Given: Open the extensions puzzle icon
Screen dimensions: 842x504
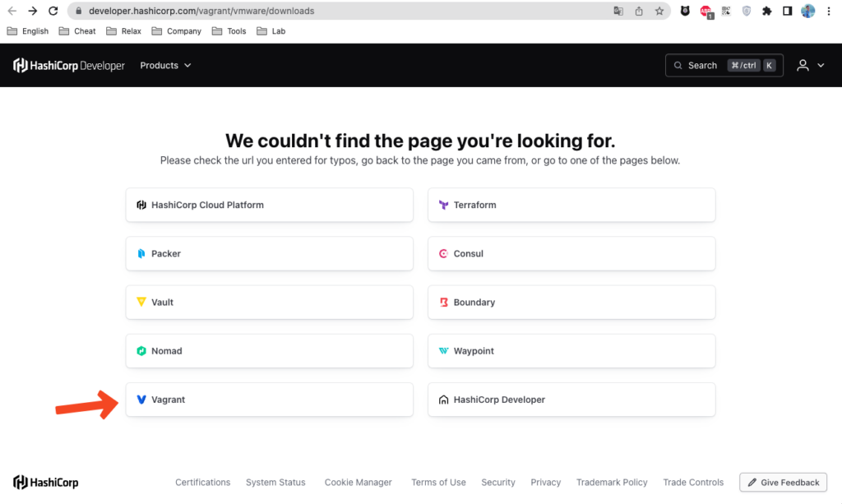Looking at the screenshot, I should [767, 11].
